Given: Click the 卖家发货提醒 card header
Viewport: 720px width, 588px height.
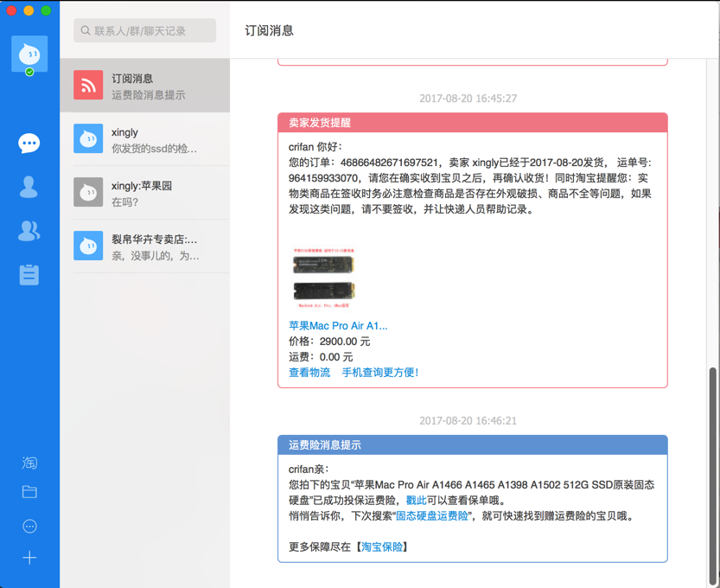Looking at the screenshot, I should pyautogui.click(x=473, y=123).
